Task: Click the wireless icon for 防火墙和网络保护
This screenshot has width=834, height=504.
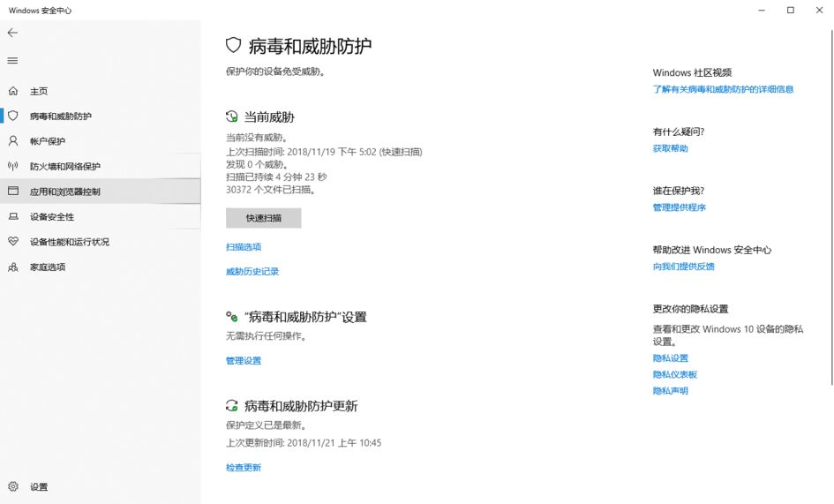Action: (x=13, y=166)
